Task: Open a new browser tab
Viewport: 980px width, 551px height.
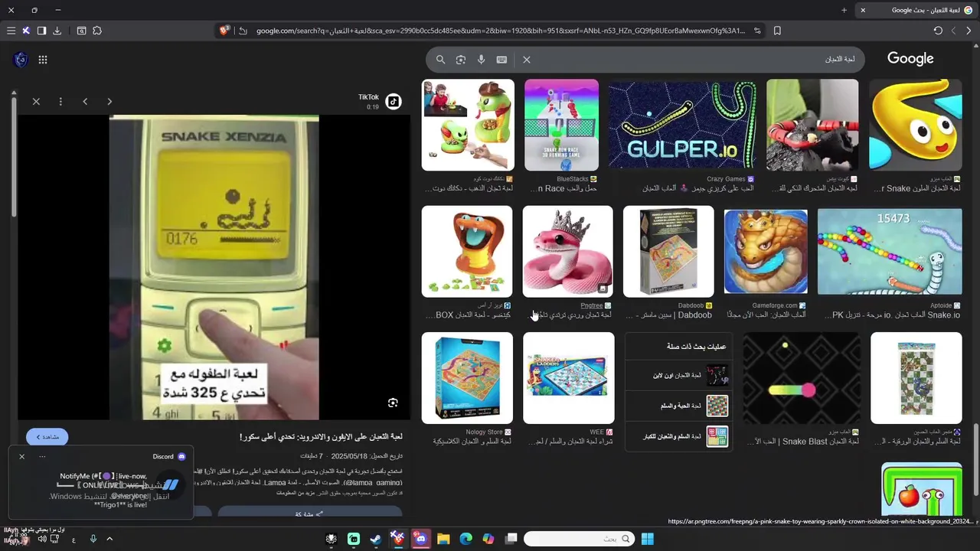Action: 844,10
